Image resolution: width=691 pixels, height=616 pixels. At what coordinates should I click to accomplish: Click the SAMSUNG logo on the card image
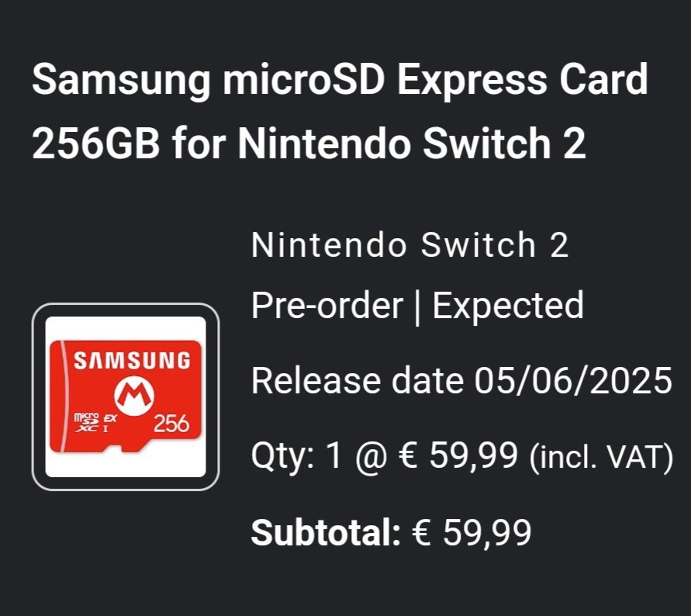point(132,360)
